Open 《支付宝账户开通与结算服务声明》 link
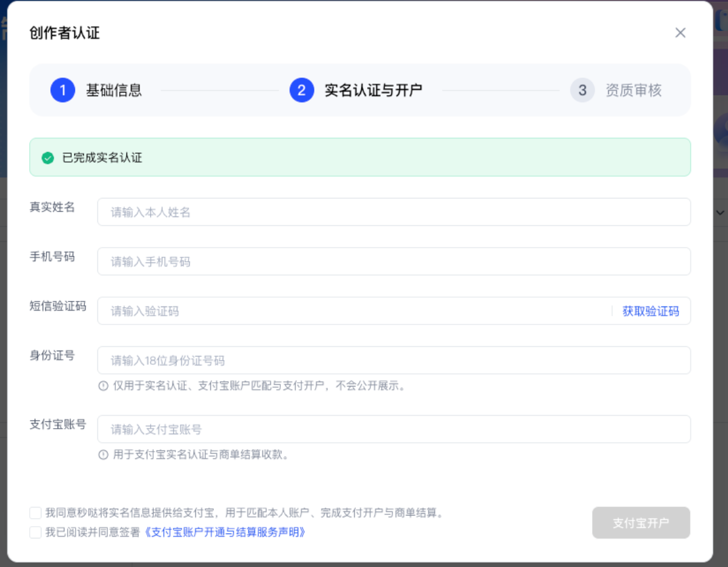Screen dimensions: 728x567 224,532
